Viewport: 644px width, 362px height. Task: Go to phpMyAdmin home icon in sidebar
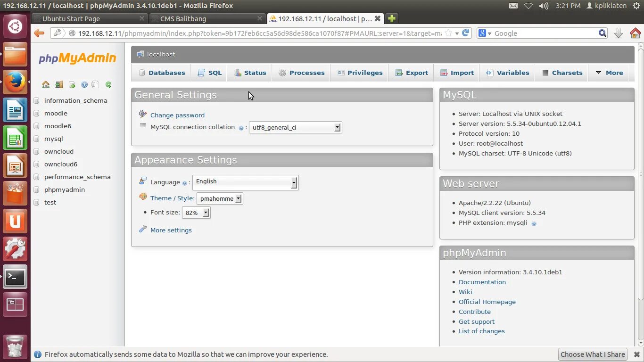[46, 85]
